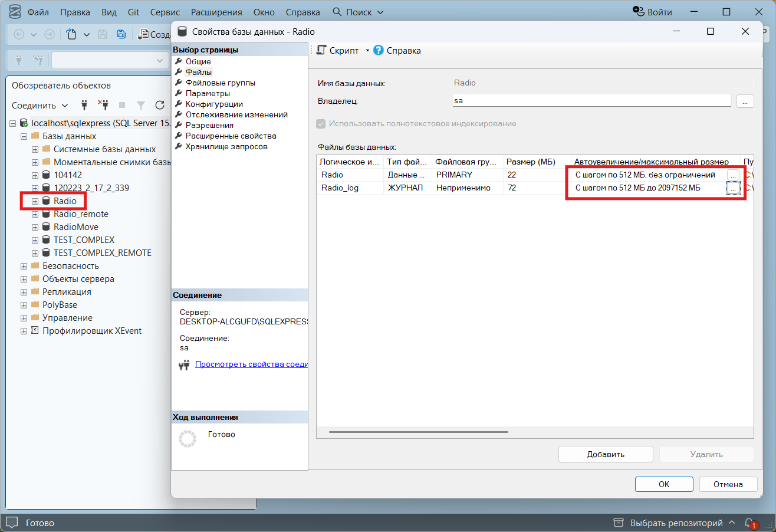The height and width of the screenshot is (532, 776).
Task: Click the horizontal scrollbar in the files grid
Action: click(x=418, y=432)
